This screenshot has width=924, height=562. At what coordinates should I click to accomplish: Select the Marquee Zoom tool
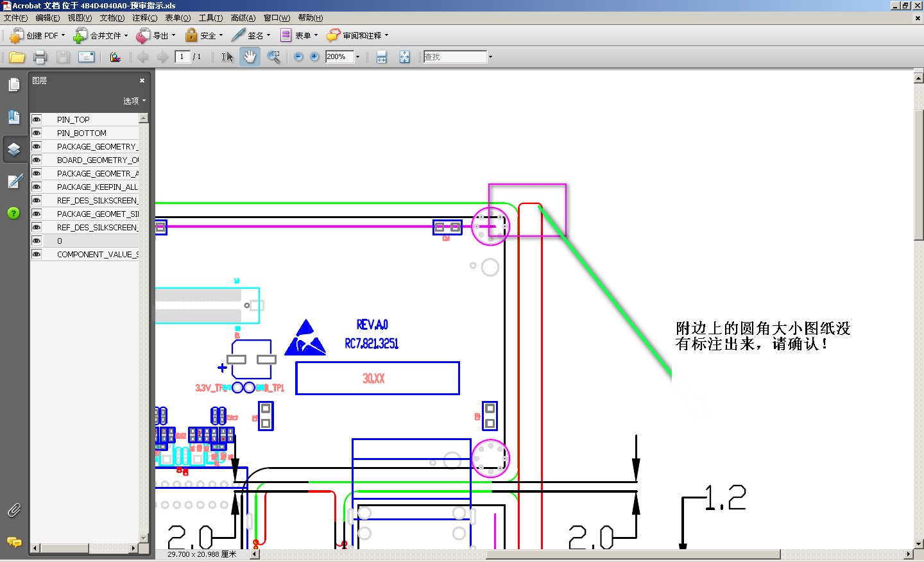tap(273, 57)
